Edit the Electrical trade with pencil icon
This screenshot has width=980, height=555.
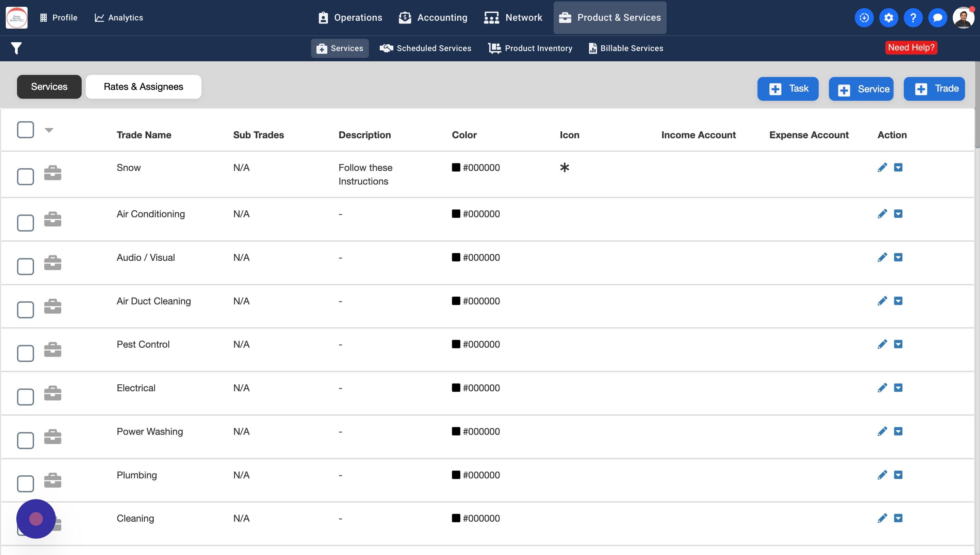coord(882,388)
